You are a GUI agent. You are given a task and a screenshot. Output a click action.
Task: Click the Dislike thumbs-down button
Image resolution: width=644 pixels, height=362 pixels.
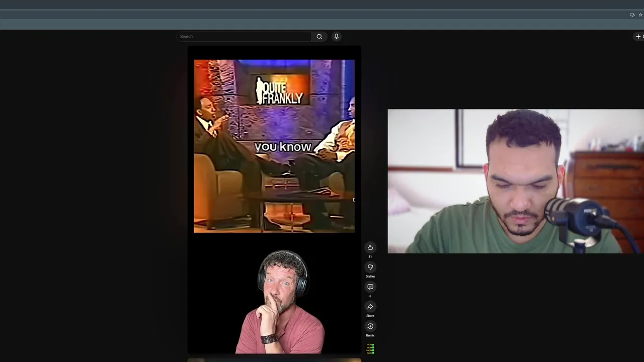370,267
